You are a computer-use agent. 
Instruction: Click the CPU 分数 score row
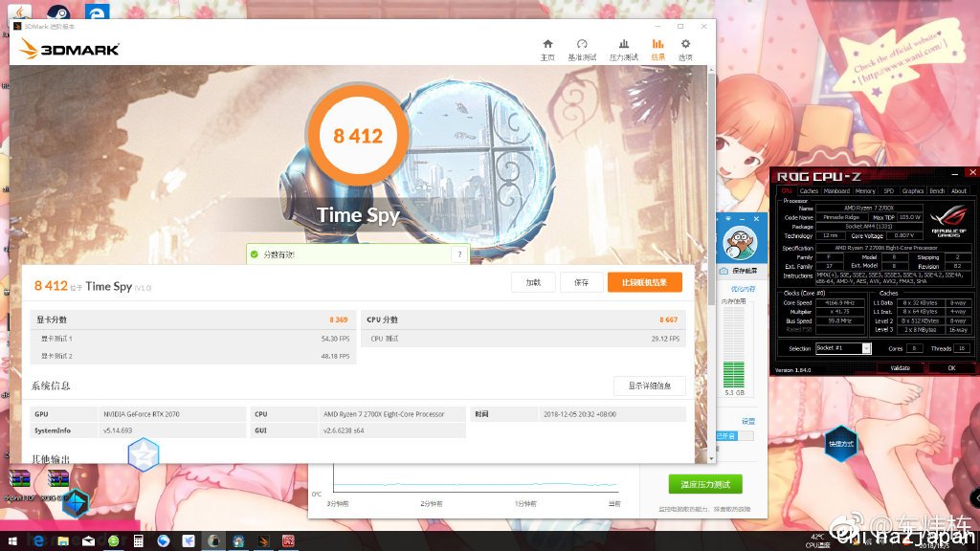tap(523, 320)
